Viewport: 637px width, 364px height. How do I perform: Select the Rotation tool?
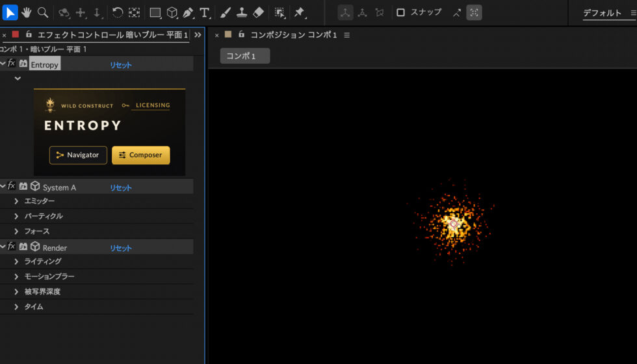[x=118, y=12]
